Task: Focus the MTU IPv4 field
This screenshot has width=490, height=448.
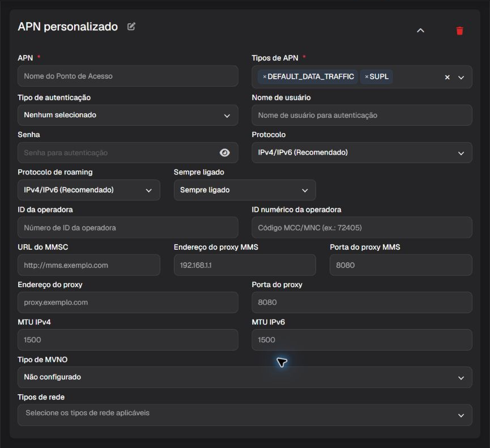Action: coord(128,340)
